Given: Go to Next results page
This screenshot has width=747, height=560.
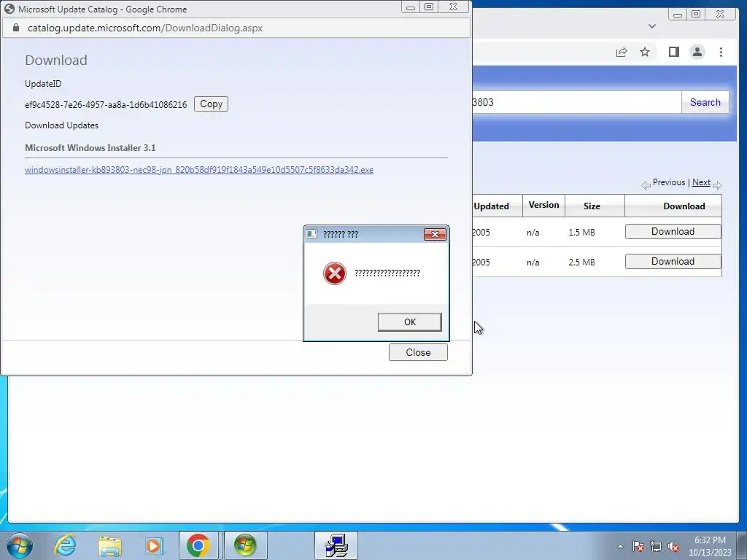Looking at the screenshot, I should 701,182.
